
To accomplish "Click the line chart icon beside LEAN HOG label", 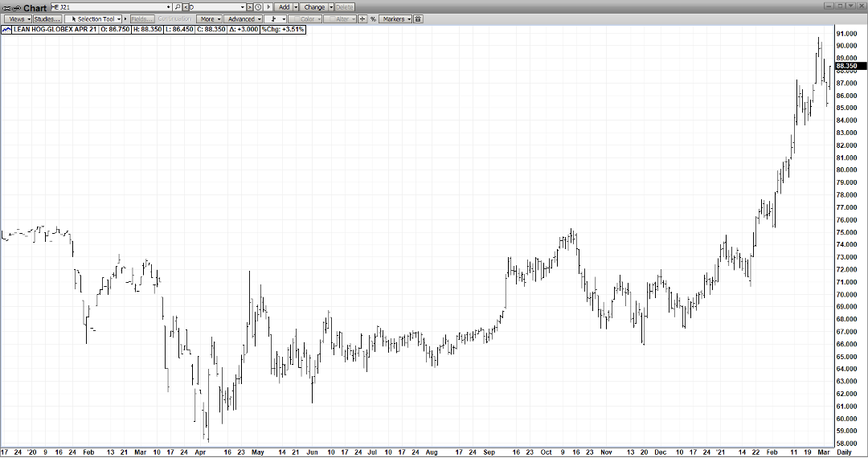I will point(6,29).
